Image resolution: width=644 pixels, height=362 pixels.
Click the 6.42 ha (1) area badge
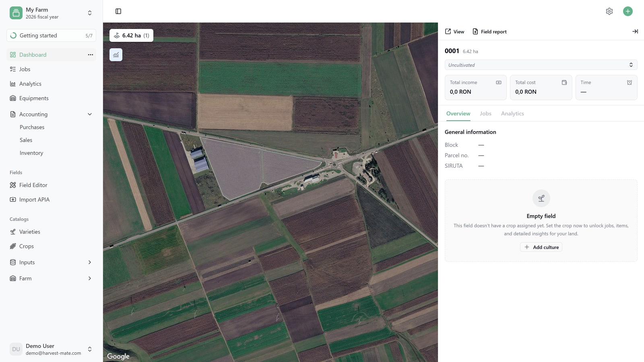click(x=131, y=35)
